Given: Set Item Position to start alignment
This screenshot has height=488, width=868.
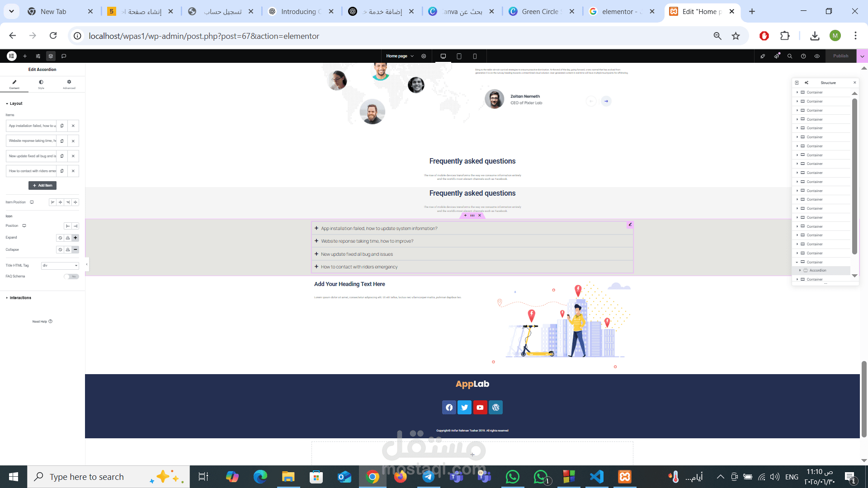Looking at the screenshot, I should point(53,202).
